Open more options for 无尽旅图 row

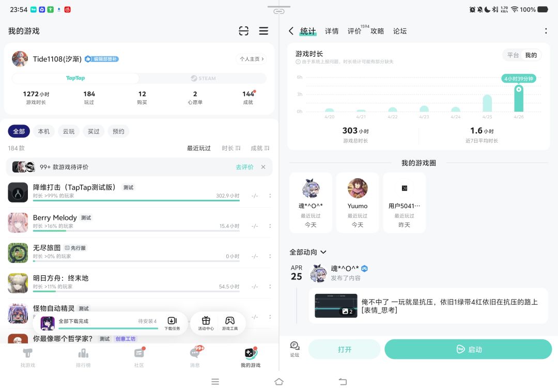270,256
